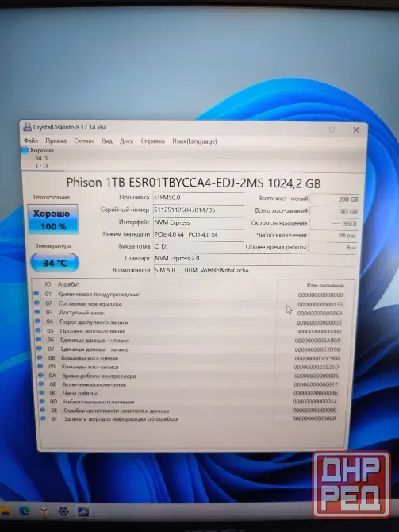This screenshot has width=399, height=532.
Task: Select the C: D: disk tab at top
Action: click(x=38, y=158)
